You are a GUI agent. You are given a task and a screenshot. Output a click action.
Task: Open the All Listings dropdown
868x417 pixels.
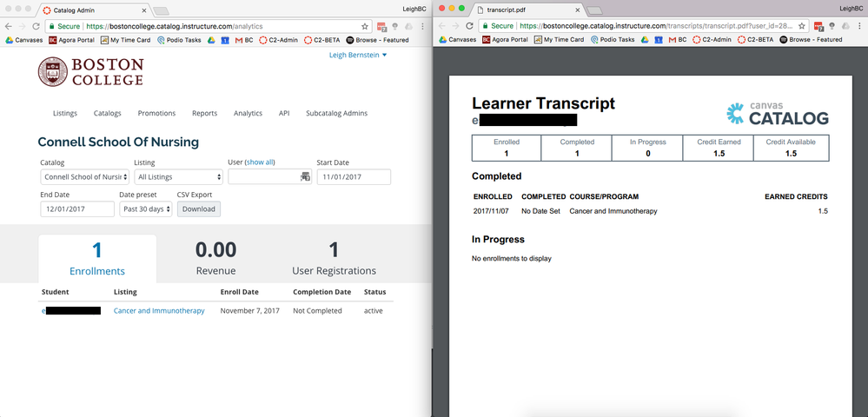[178, 177]
